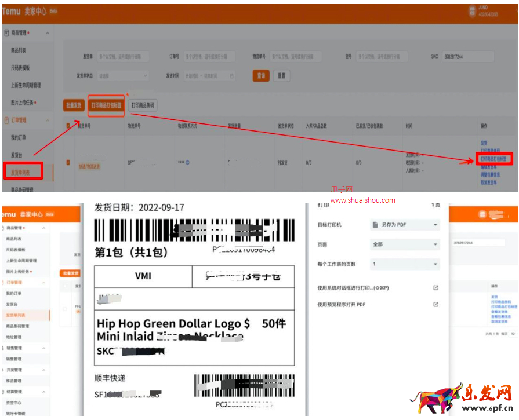The width and height of the screenshot is (519, 420).
Task: Toggle the select-all checkbox in table header
Action: click(67, 126)
